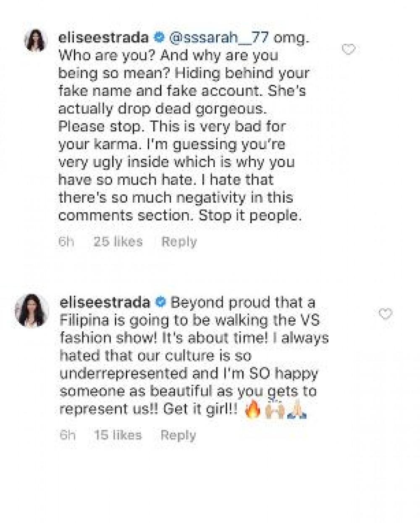Like the comment mentioning @sssarah__77
The height and width of the screenshot is (523, 420).
pos(349,50)
